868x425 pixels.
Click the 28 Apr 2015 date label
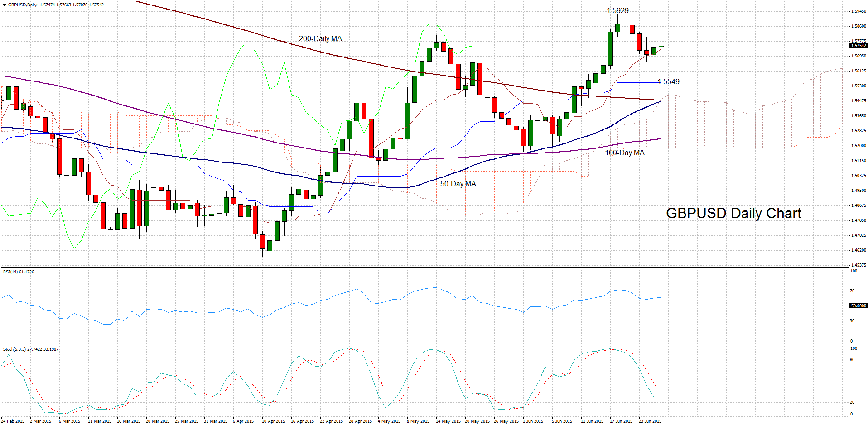coord(360,421)
